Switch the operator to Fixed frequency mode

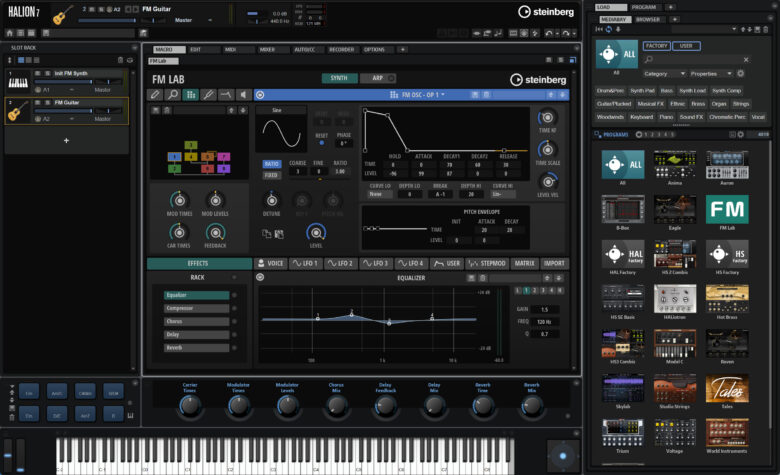[x=272, y=175]
